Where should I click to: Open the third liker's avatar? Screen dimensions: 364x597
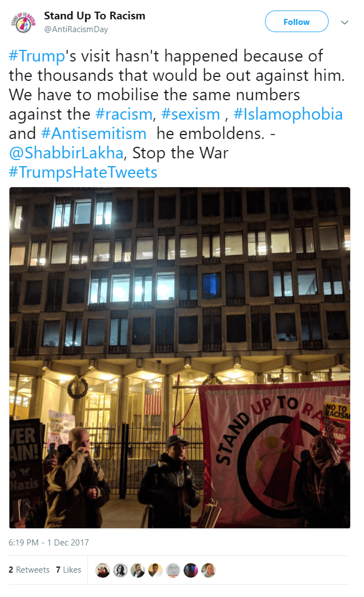(138, 570)
